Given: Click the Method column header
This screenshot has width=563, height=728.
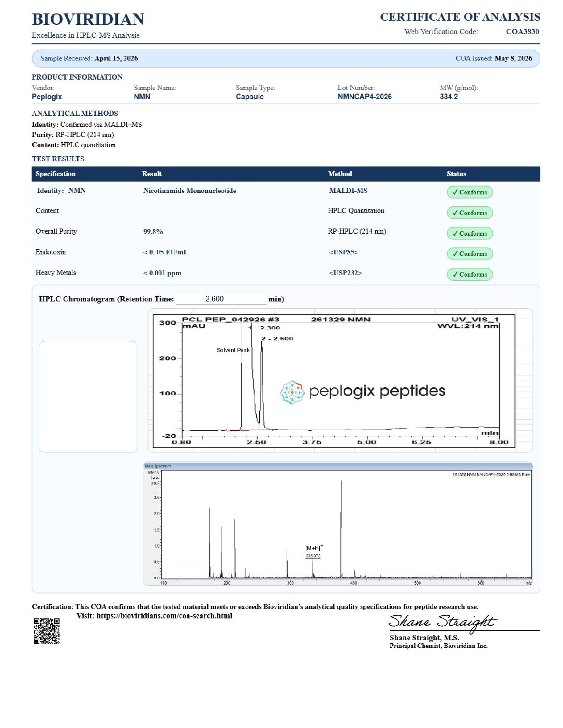Looking at the screenshot, I should (340, 174).
